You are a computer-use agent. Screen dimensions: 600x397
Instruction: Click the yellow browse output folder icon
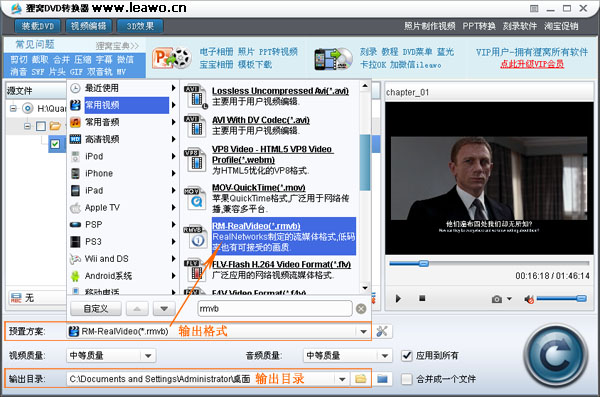click(x=360, y=379)
